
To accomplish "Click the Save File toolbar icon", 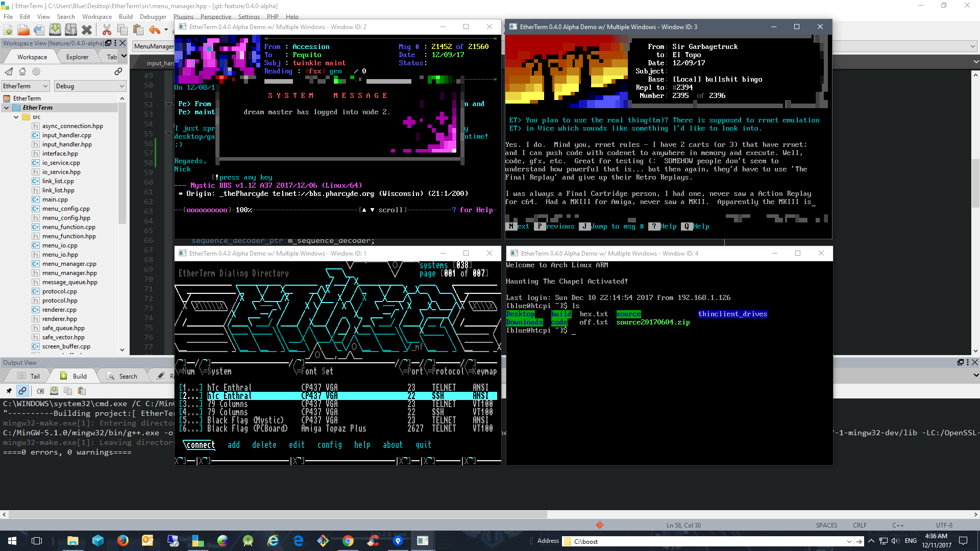I will click(55, 30).
